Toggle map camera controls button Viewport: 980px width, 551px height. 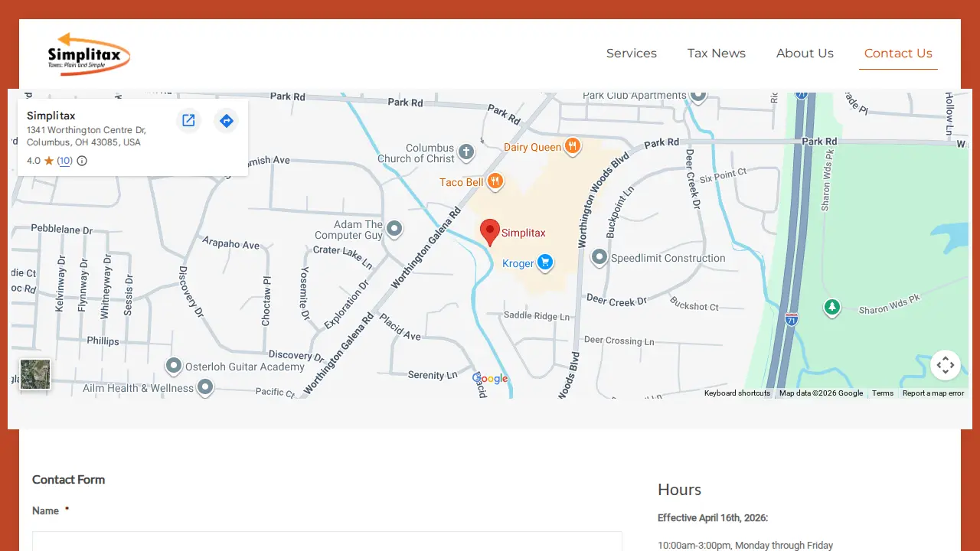pyautogui.click(x=946, y=365)
